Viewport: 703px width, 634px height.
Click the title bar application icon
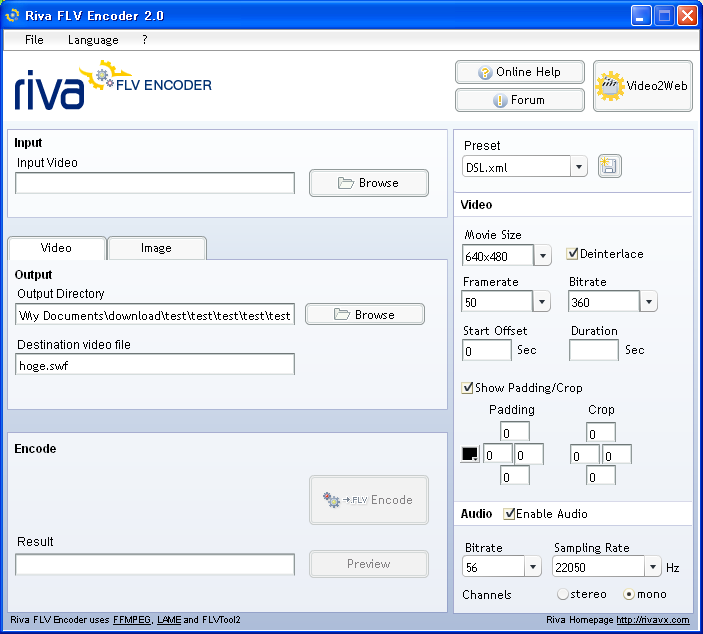tap(13, 15)
